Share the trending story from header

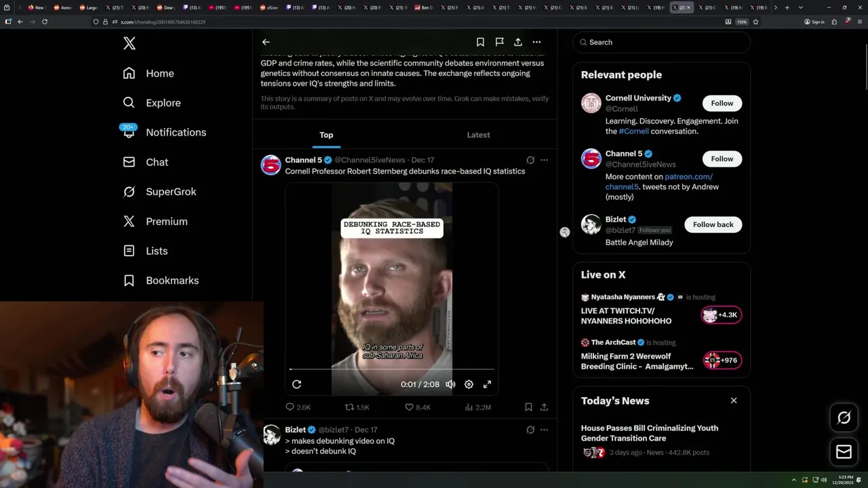pos(518,42)
